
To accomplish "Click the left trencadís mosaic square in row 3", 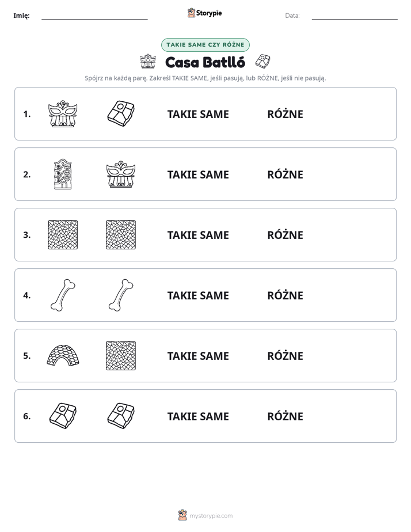I will (63, 234).
